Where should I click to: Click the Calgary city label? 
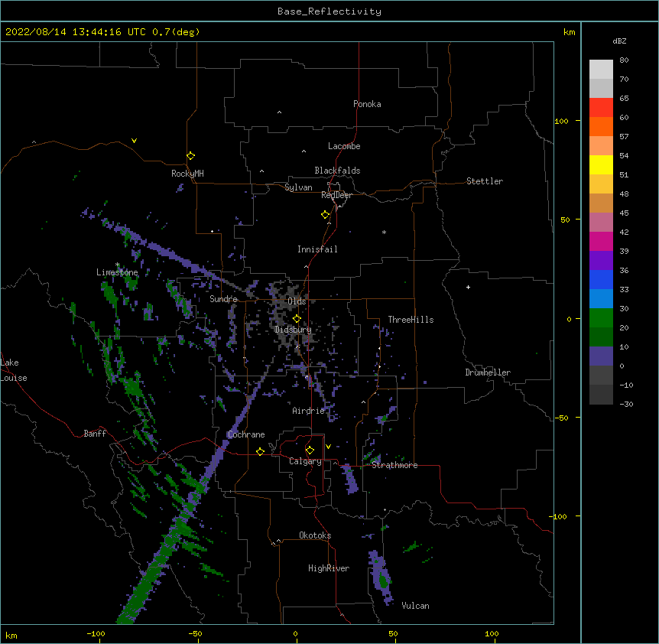coord(305,461)
